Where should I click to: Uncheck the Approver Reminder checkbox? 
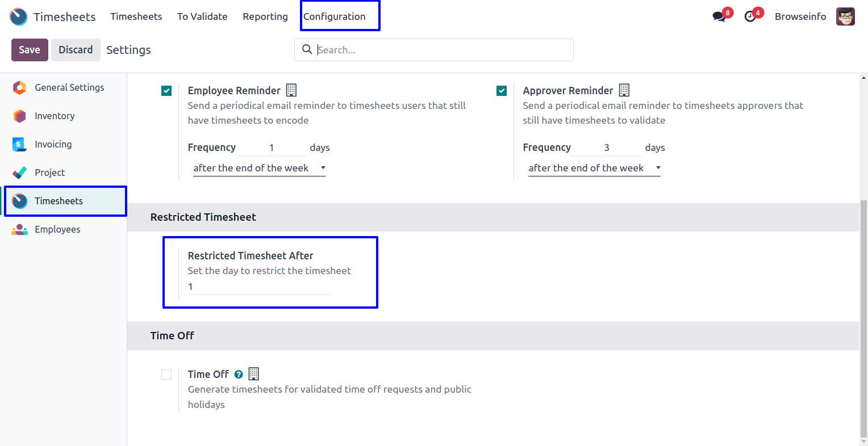[502, 91]
